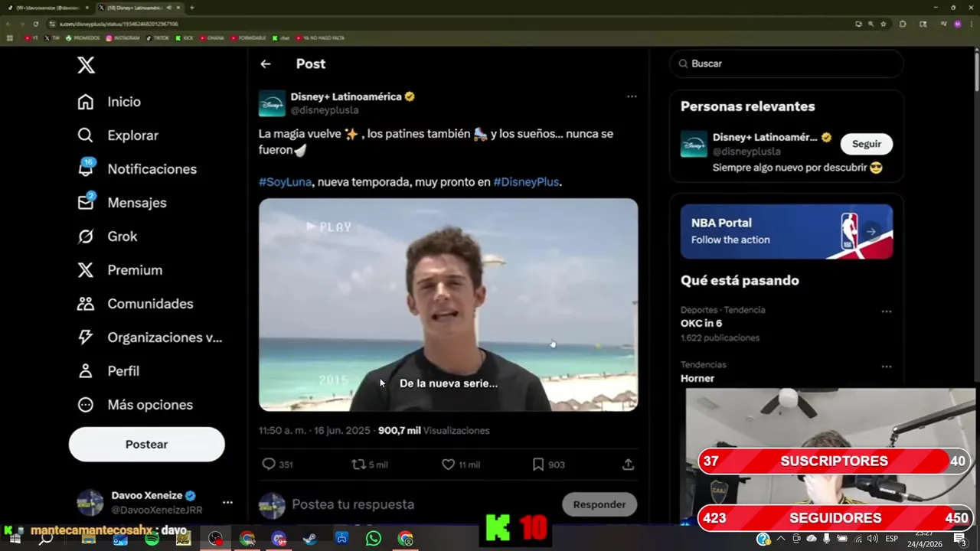This screenshot has width=980, height=551.
Task: Open the #DisneyPlus hashtag
Action: tap(526, 182)
